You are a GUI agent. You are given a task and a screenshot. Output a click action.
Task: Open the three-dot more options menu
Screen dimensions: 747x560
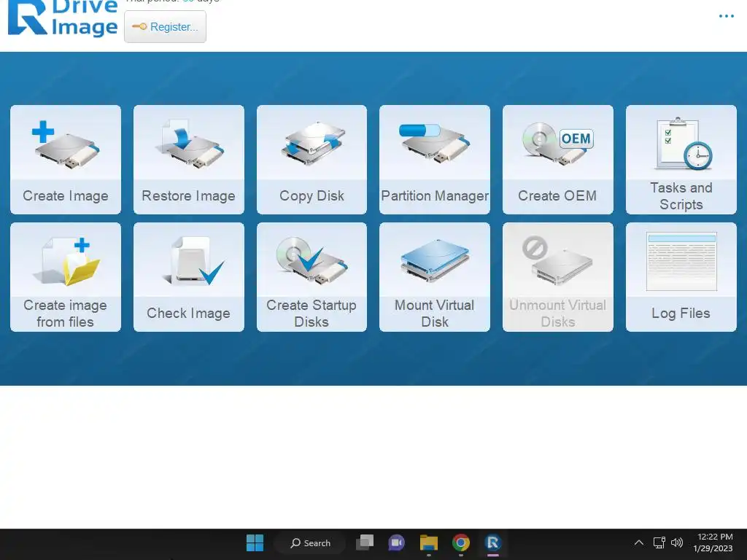click(726, 16)
